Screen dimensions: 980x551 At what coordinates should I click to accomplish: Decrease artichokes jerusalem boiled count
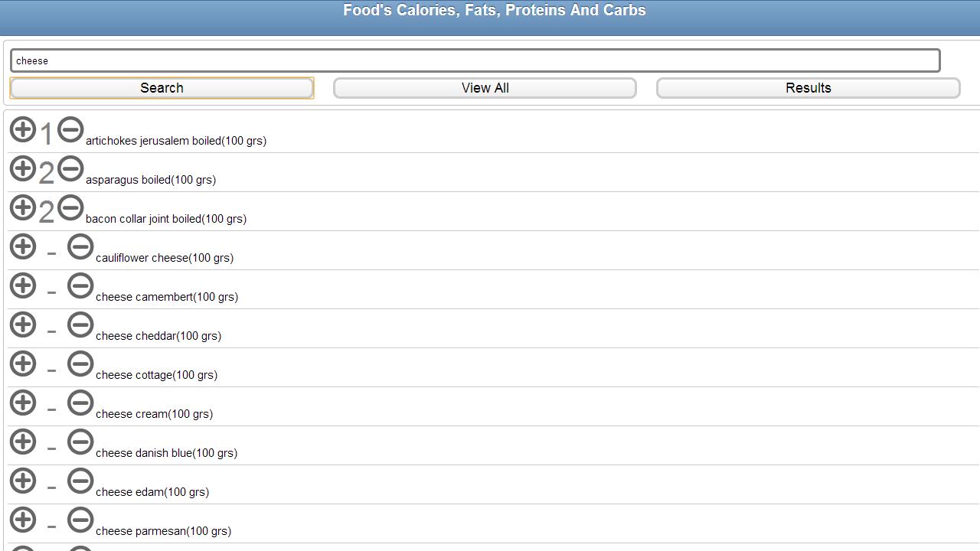click(x=70, y=129)
